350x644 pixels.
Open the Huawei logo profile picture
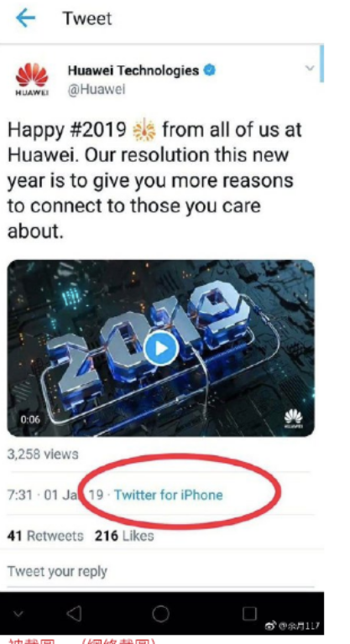[32, 78]
